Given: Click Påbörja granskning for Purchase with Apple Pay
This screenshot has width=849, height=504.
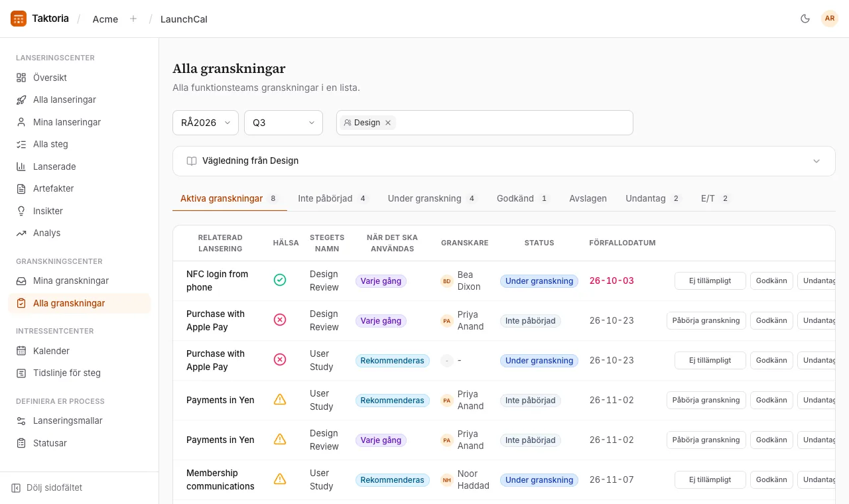Looking at the screenshot, I should point(706,320).
